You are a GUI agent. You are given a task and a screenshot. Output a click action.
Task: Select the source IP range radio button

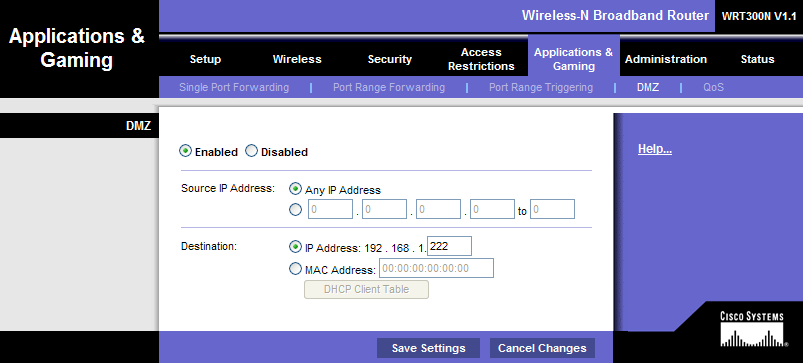tap(295, 209)
